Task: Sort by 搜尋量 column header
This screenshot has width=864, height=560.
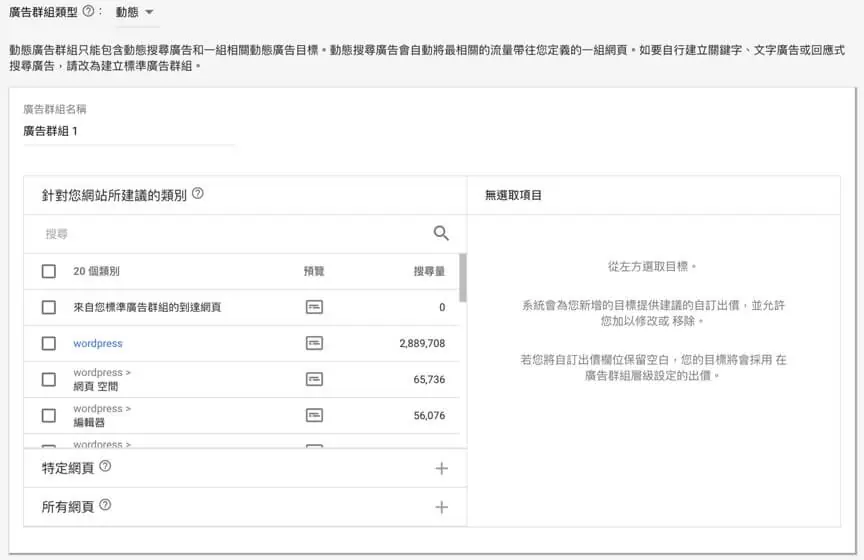Action: (429, 271)
